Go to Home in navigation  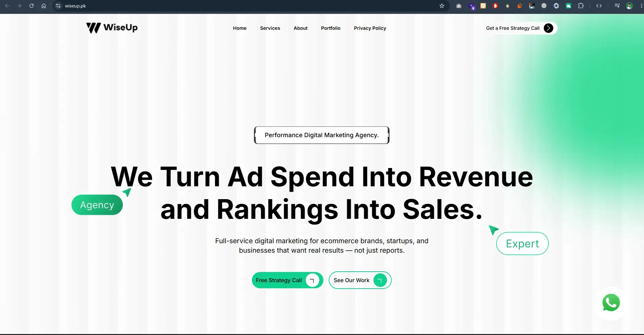pyautogui.click(x=240, y=28)
